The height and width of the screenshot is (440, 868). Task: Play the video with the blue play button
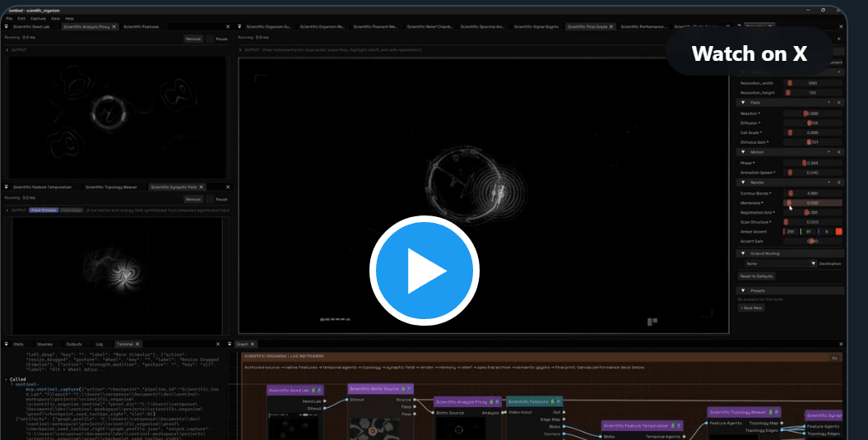click(x=425, y=271)
